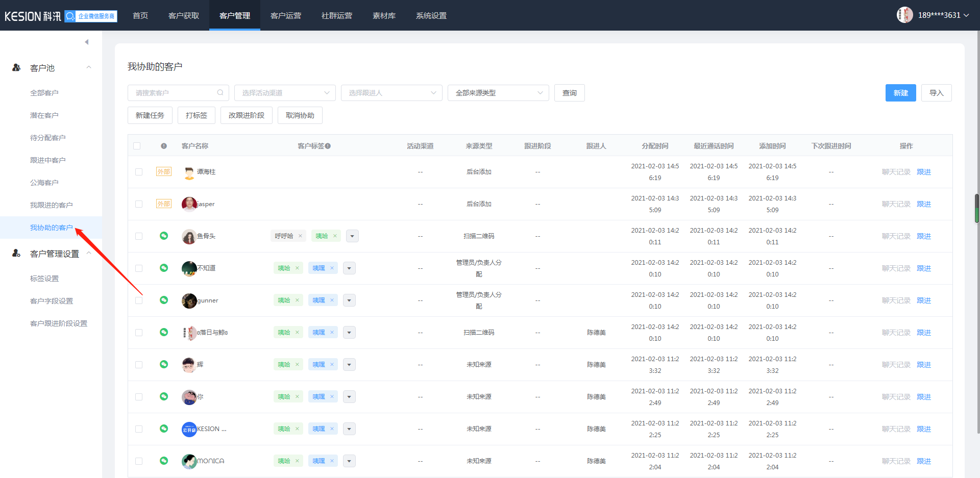980x478 pixels.
Task: Expand tag dropdown arrow in 不知道 row
Action: pyautogui.click(x=349, y=268)
